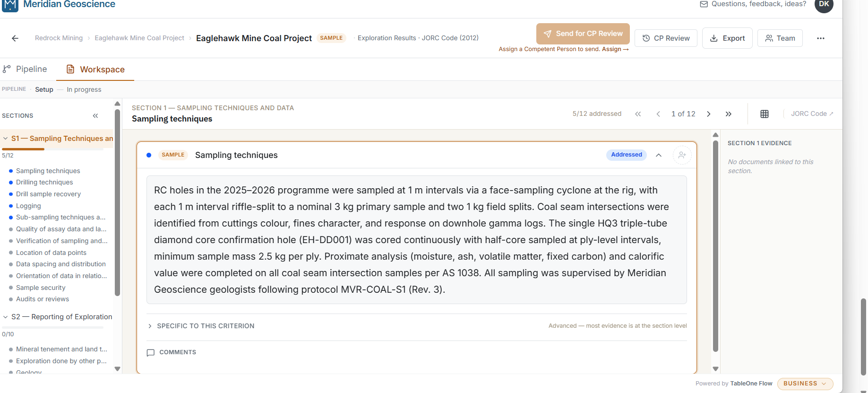Click the Assign link under Send button
868x393 pixels.
coord(615,49)
